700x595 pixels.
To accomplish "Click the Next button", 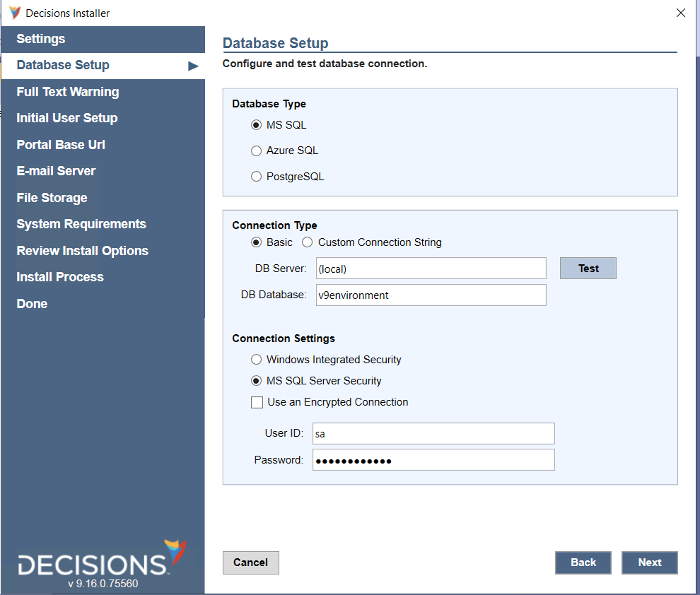I will click(649, 562).
